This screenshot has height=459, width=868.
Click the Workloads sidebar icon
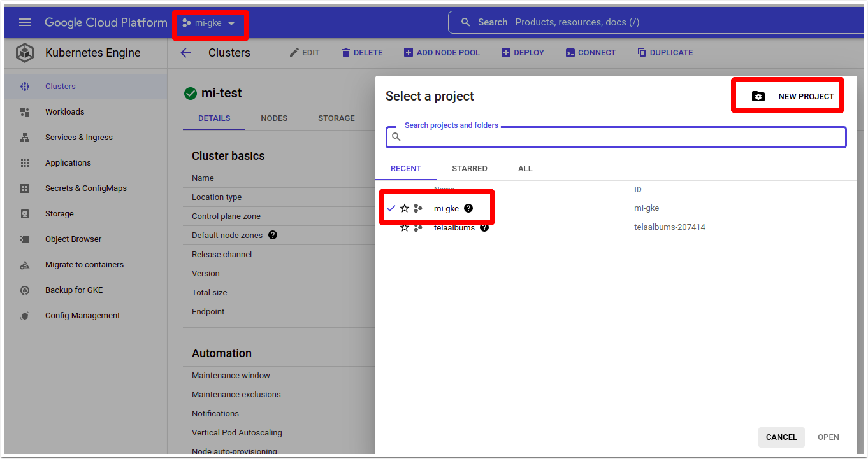(x=25, y=112)
